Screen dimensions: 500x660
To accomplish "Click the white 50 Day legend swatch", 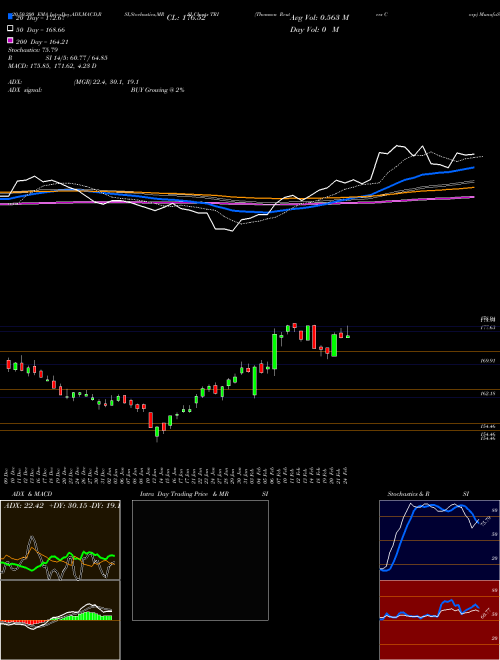I will coord(10,28).
